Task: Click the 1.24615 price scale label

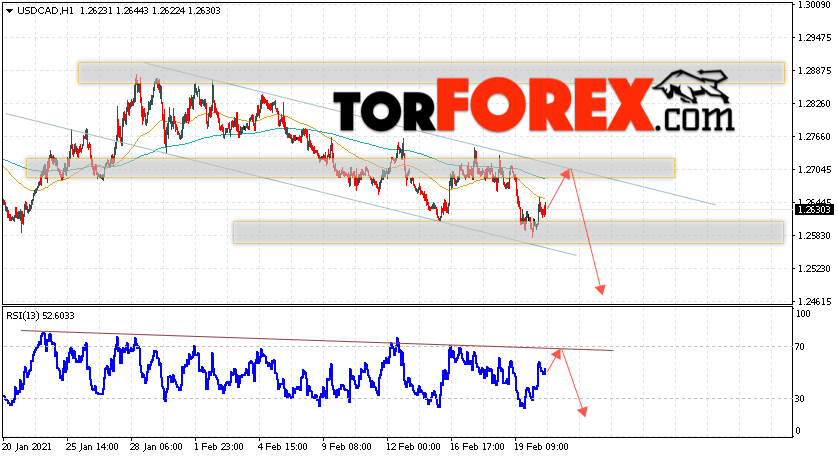Action: (x=814, y=301)
